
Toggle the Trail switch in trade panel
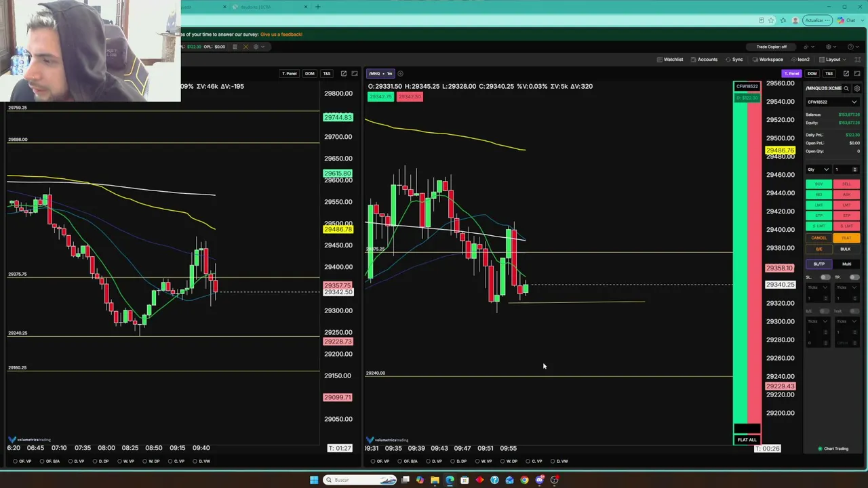pyautogui.click(x=854, y=311)
